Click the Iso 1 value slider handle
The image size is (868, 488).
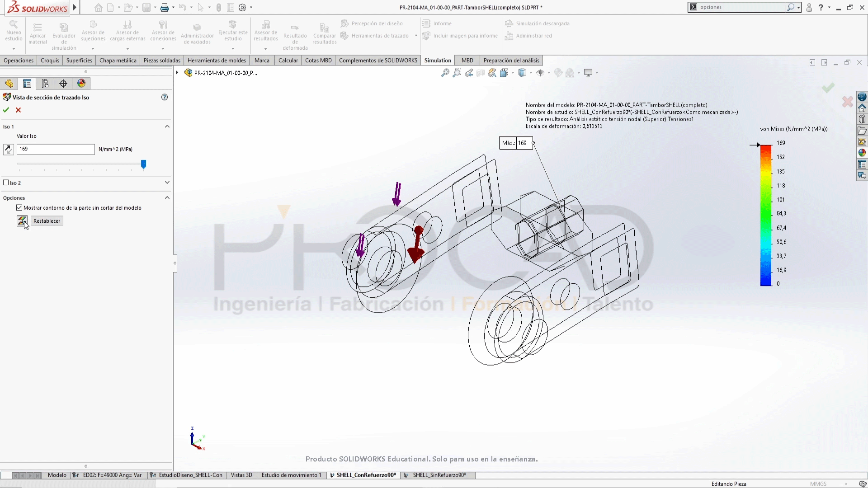point(143,164)
